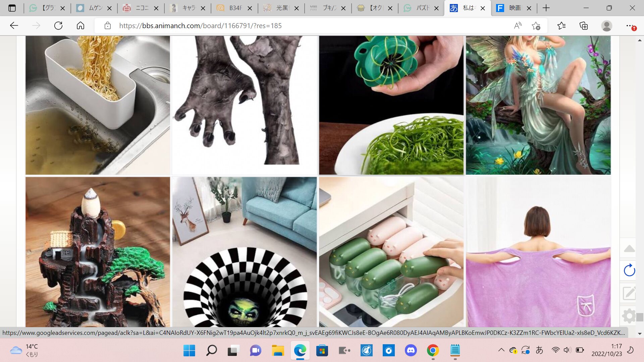This screenshot has height=362, width=644.
Task: Open the tab actions menu icon
Action: click(x=12, y=8)
